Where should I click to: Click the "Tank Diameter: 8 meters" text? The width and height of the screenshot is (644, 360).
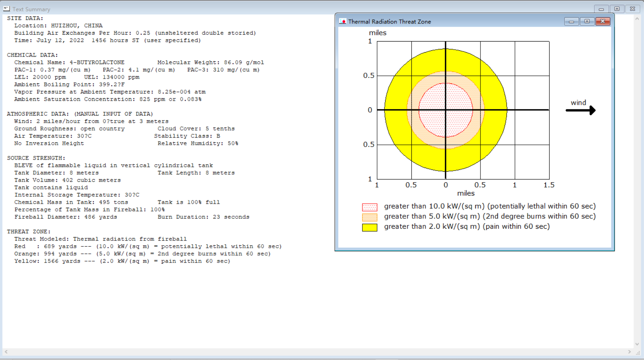(57, 173)
